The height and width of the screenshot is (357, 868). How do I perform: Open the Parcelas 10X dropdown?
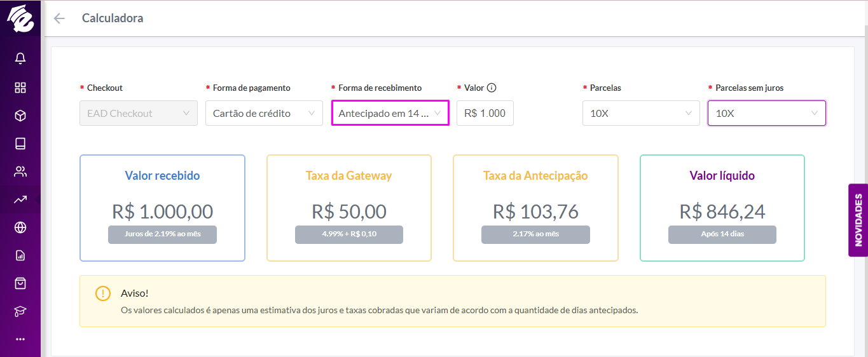[x=641, y=113]
